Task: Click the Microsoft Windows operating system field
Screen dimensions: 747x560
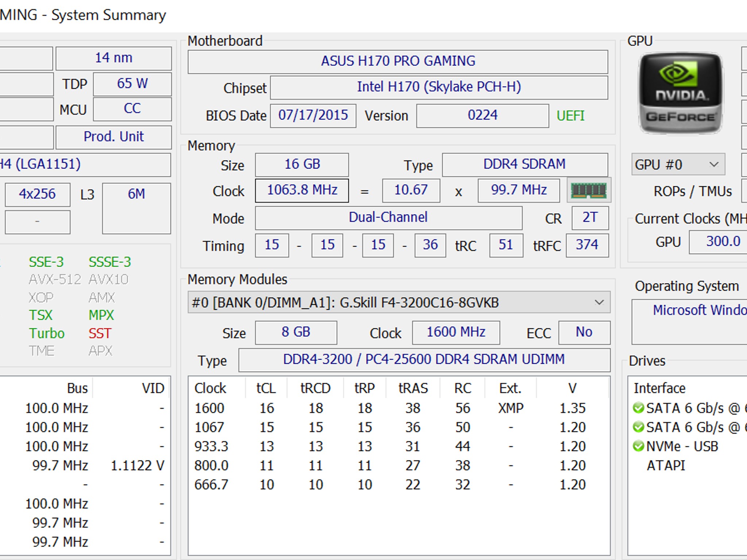Action: coord(689,322)
